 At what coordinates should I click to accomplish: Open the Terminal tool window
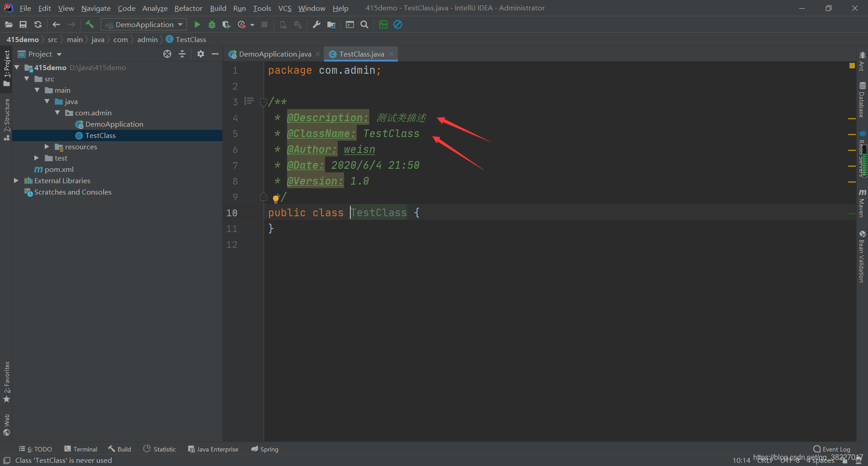click(x=81, y=449)
